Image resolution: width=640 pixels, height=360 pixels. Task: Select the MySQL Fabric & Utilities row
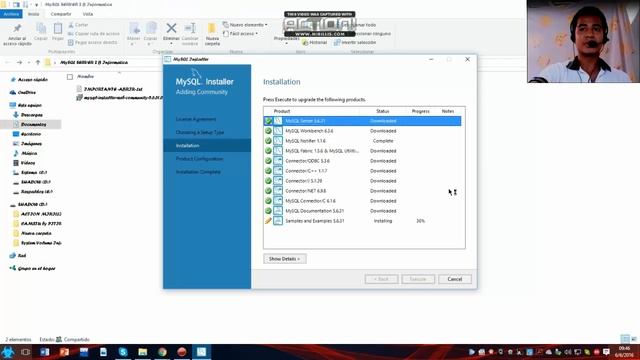point(362,151)
